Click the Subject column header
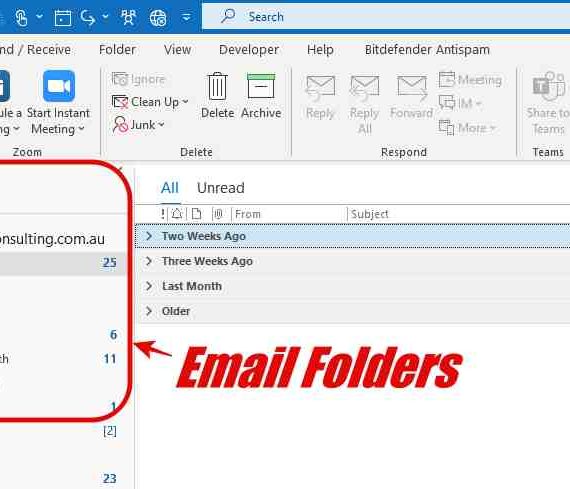The height and width of the screenshot is (489, 570). (370, 214)
